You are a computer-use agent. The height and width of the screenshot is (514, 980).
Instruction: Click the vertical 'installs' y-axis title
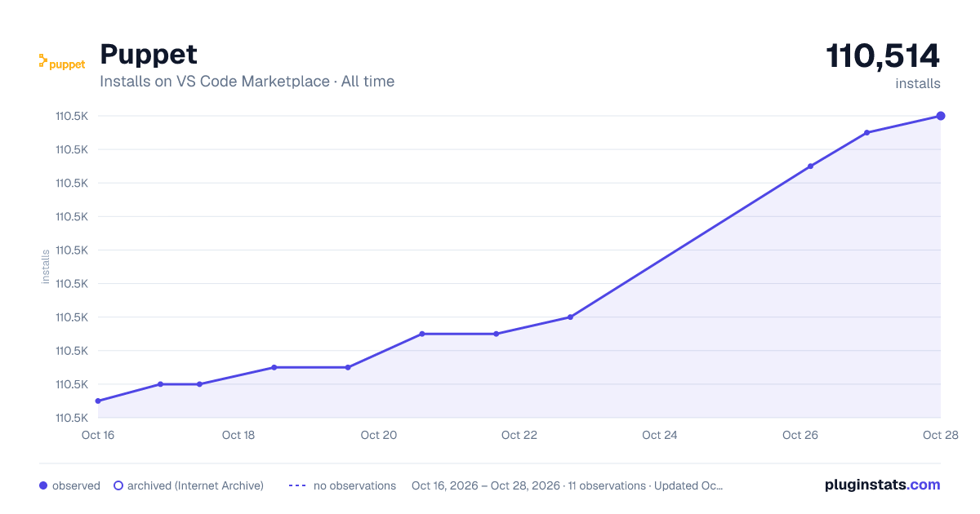pos(46,267)
